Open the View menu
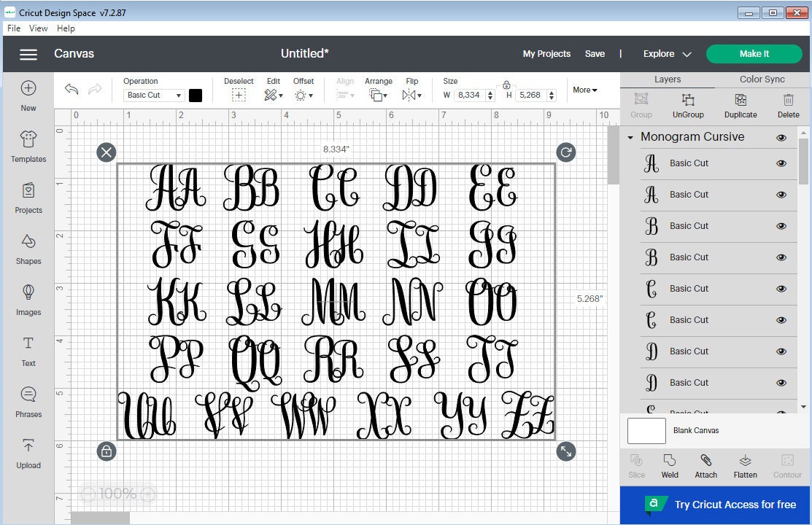The height and width of the screenshot is (525, 812). 38,28
